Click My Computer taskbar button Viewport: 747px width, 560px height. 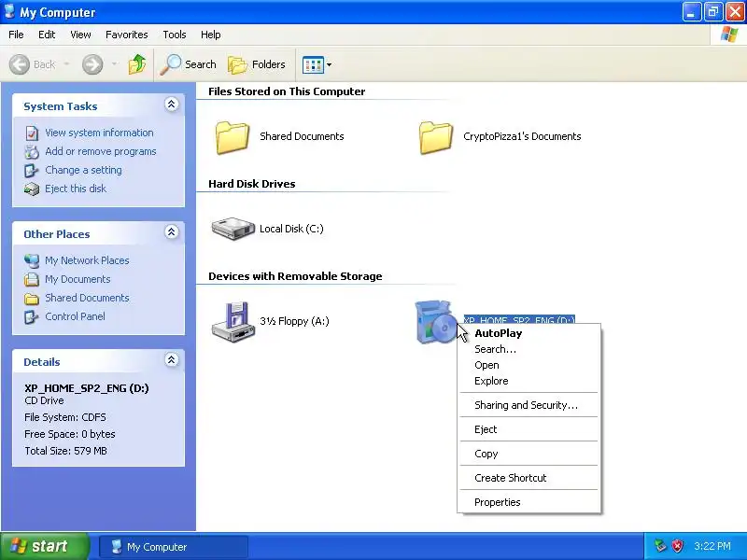(x=174, y=547)
